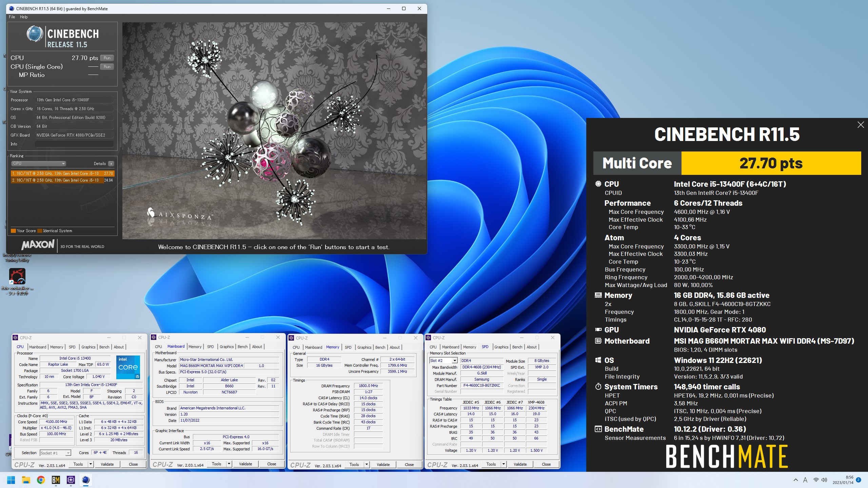Open CPU tab in CPU-Z Memory window

pos(296,347)
